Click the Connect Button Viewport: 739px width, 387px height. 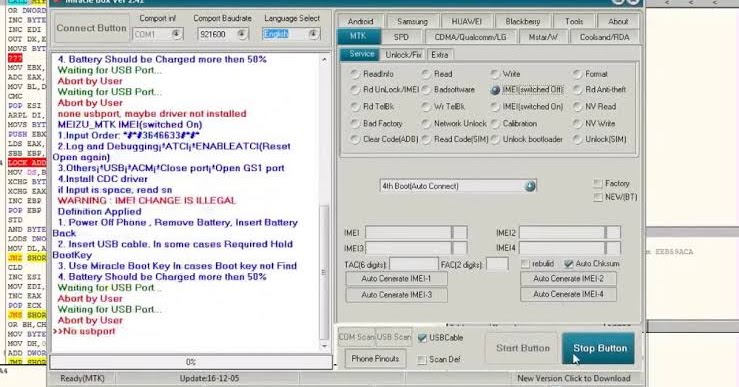91,28
